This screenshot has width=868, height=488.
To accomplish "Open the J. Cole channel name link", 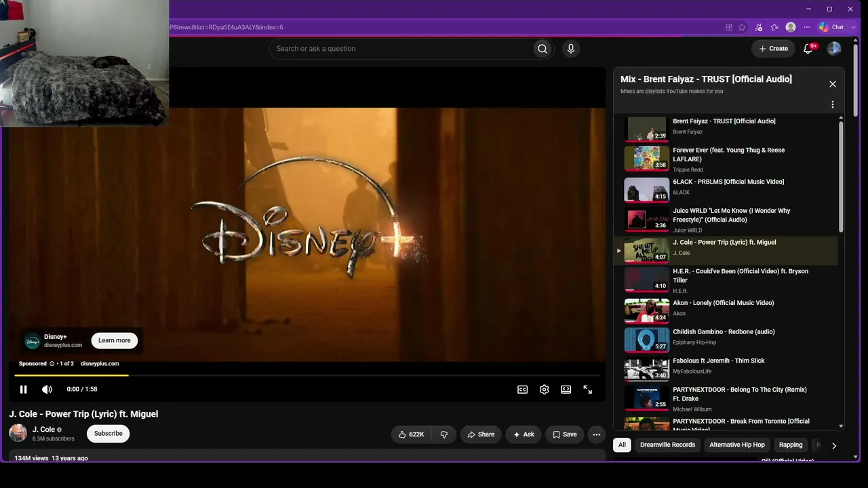I will 43,430.
